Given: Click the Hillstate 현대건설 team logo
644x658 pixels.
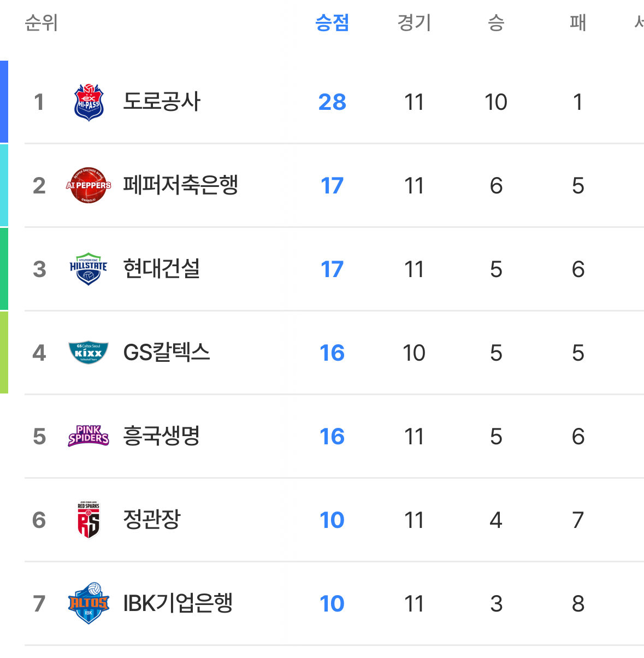Looking at the screenshot, I should tap(88, 269).
